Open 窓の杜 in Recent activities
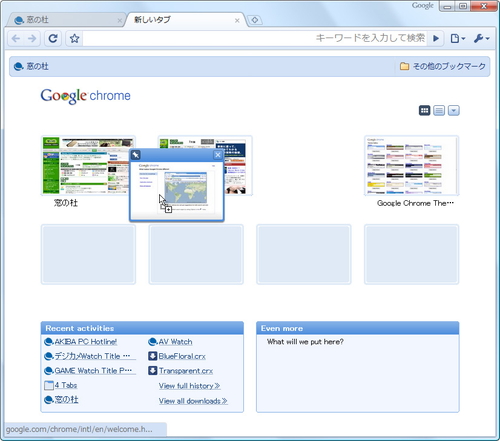This screenshot has width=500, height=441. pyautogui.click(x=66, y=400)
